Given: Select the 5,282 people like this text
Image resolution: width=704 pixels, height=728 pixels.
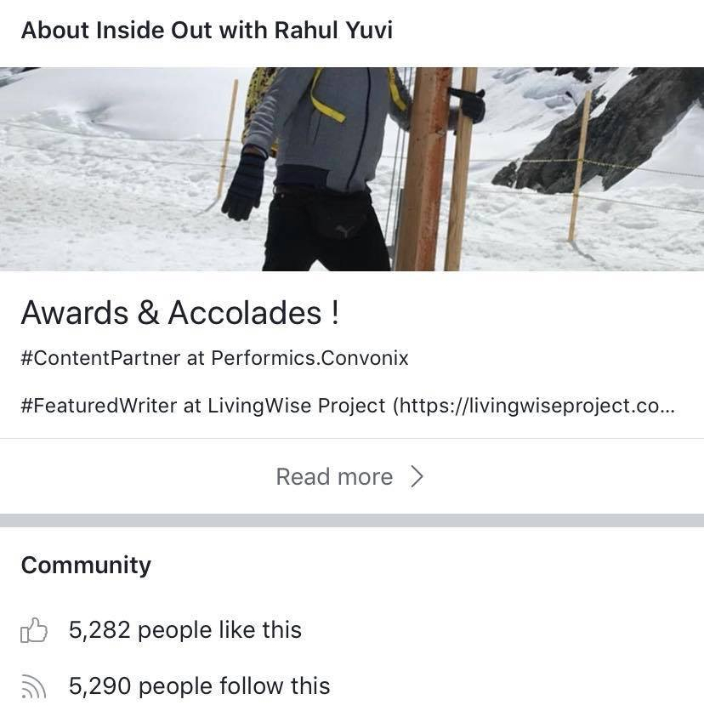Looking at the screenshot, I should (x=185, y=630).
